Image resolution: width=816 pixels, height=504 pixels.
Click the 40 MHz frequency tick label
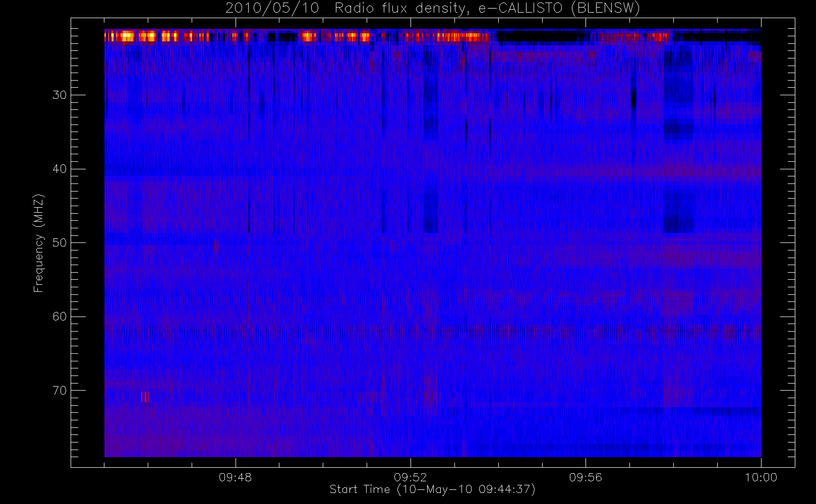click(60, 169)
